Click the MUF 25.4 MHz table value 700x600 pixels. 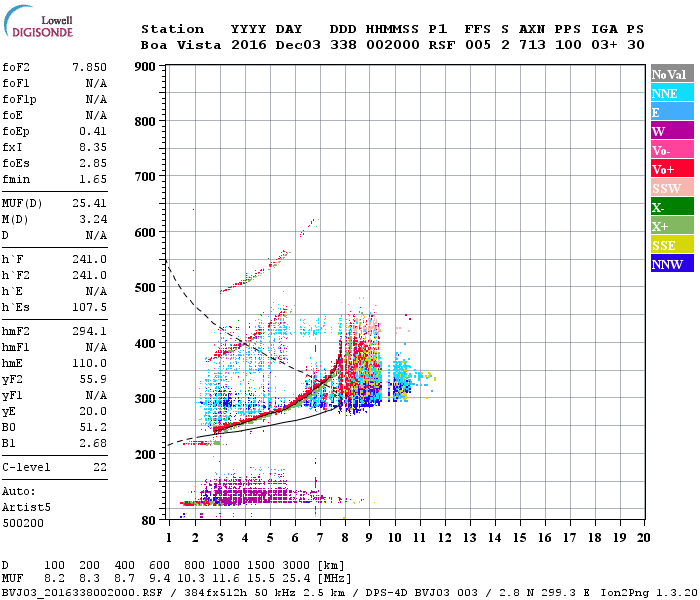(x=296, y=579)
